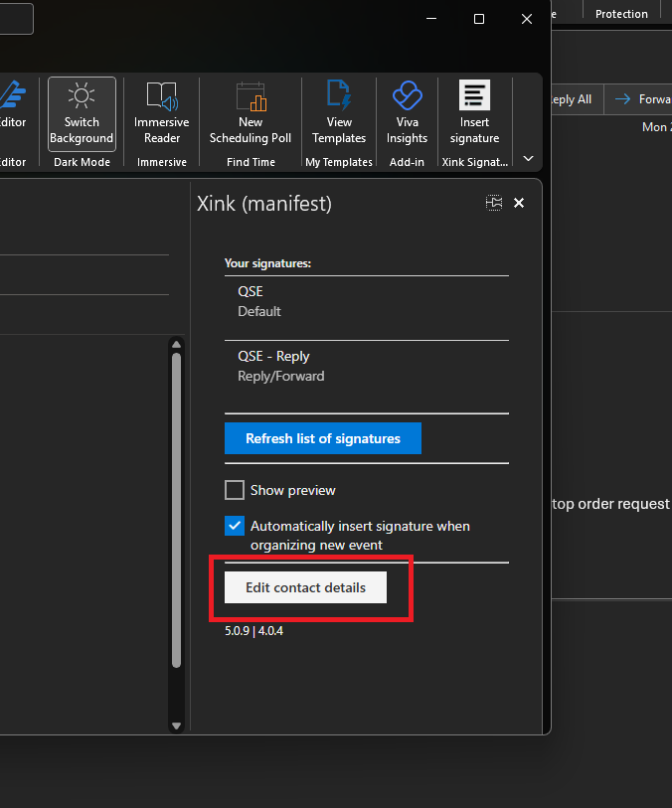Click scrollbar down arrow in message pane
The width and height of the screenshot is (672, 808).
tap(177, 726)
